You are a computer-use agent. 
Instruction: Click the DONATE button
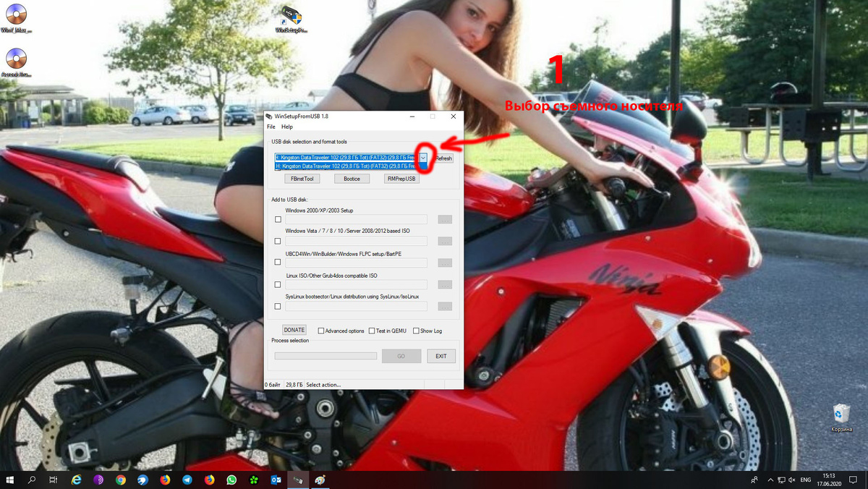(294, 330)
